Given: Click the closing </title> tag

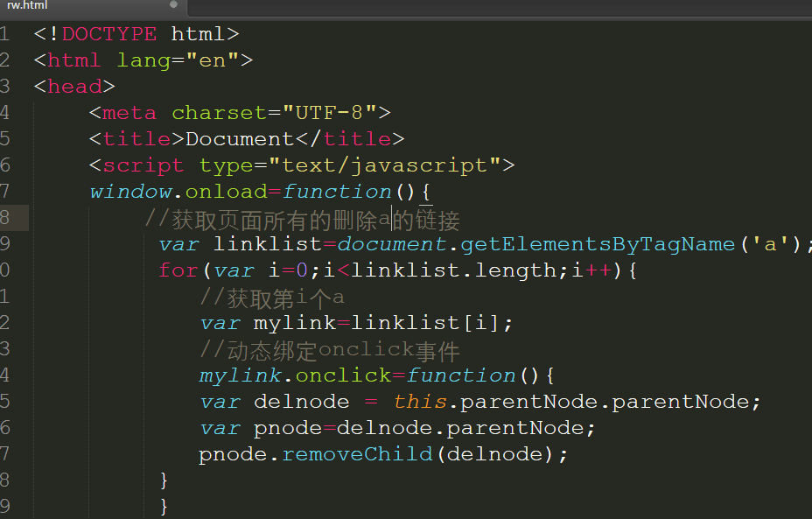Looking at the screenshot, I should [x=350, y=139].
